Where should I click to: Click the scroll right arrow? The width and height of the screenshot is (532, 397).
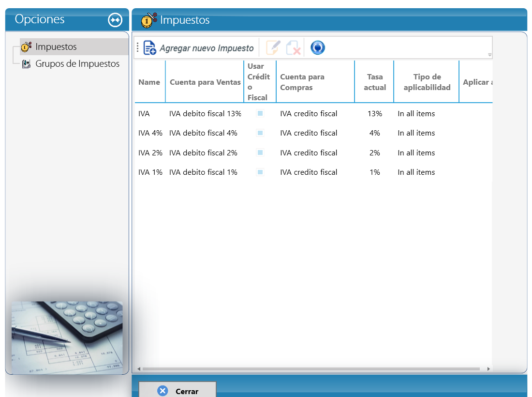coord(488,369)
